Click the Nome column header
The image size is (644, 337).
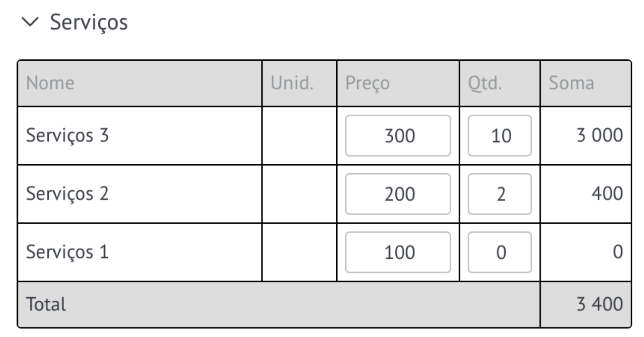[50, 83]
